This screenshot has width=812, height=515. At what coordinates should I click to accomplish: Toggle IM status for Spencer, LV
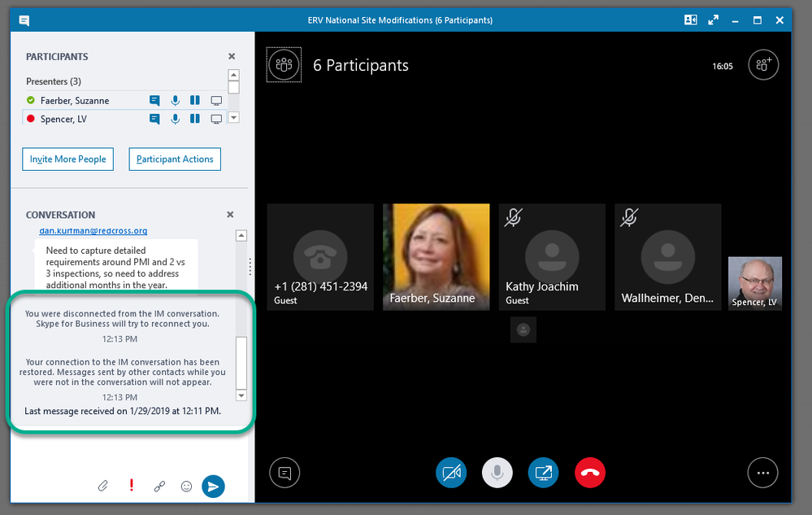[x=154, y=117]
